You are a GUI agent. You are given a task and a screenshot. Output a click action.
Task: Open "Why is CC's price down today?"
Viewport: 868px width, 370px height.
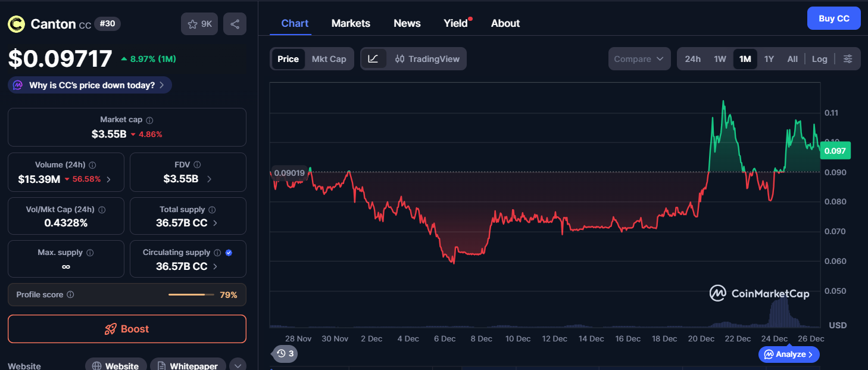90,85
